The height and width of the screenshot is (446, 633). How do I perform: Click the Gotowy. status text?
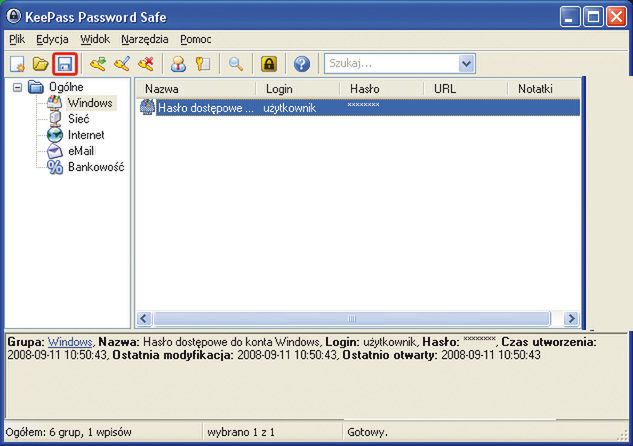[367, 432]
